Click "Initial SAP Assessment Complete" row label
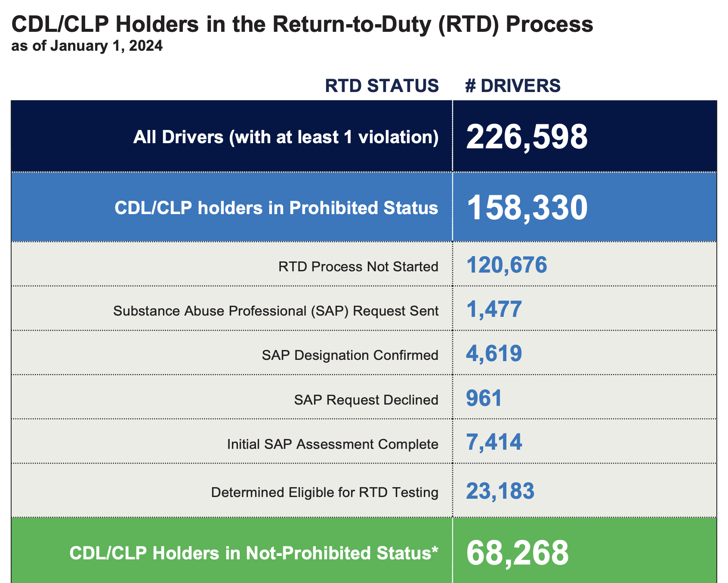Image resolution: width=728 pixels, height=583 pixels. coord(333,444)
